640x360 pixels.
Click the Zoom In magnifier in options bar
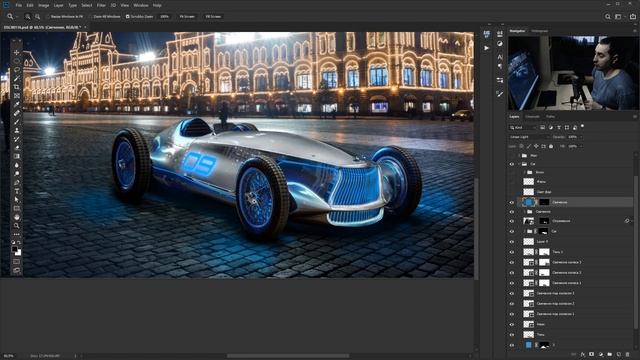28,17
